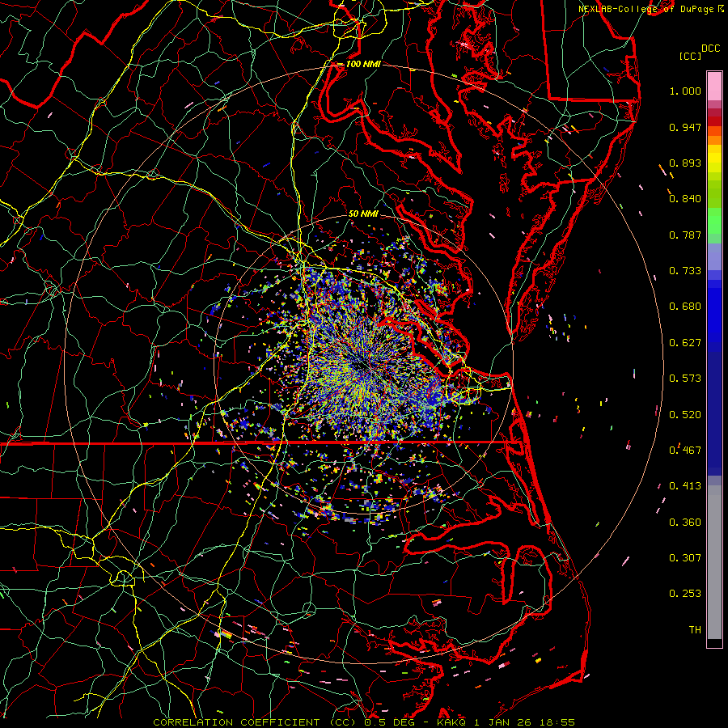Click the 0.360 scale value

685,523
